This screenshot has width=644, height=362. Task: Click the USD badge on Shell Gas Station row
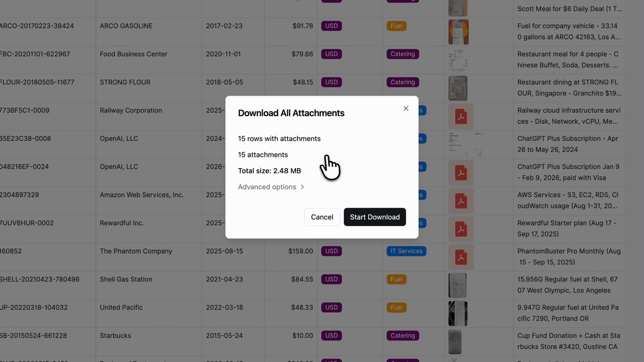(331, 279)
